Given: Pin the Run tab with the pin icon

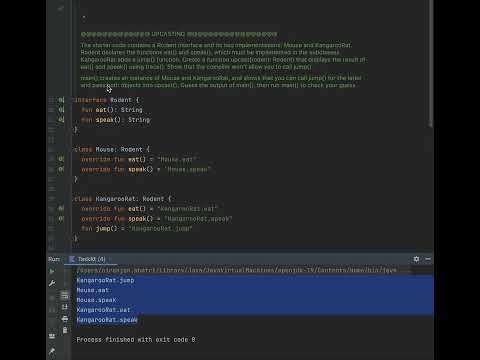Looking at the screenshot, I should [x=52, y=351].
